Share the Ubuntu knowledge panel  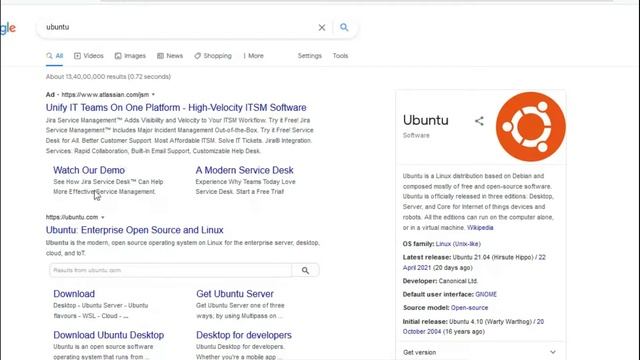pos(479,121)
